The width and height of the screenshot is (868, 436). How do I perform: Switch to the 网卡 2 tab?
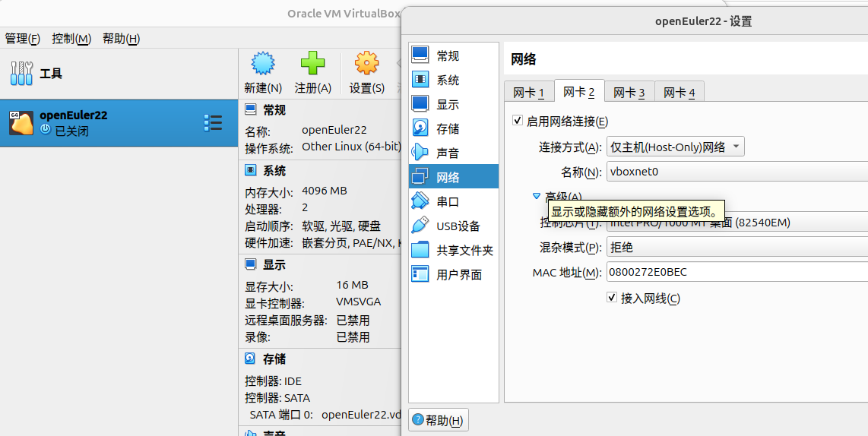click(579, 91)
